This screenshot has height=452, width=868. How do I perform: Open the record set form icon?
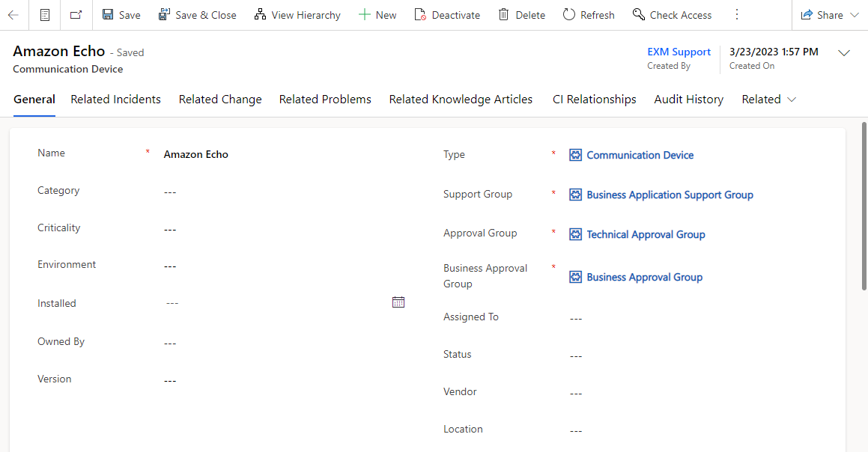point(46,15)
